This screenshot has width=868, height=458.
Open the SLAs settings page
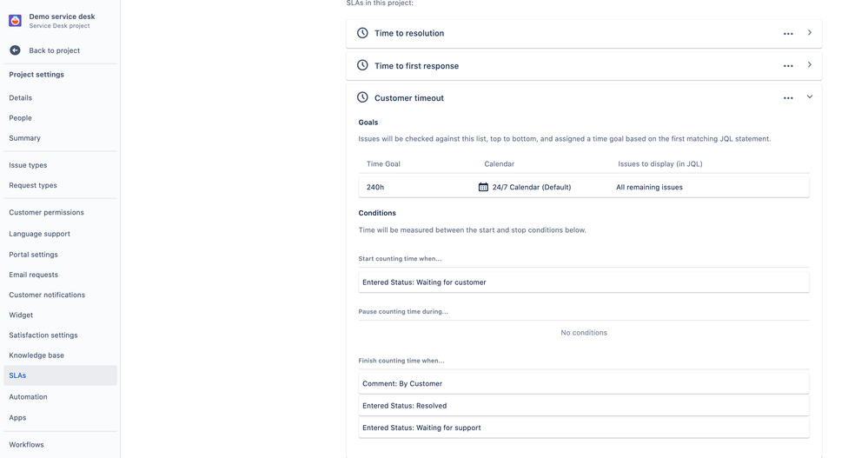(x=17, y=375)
